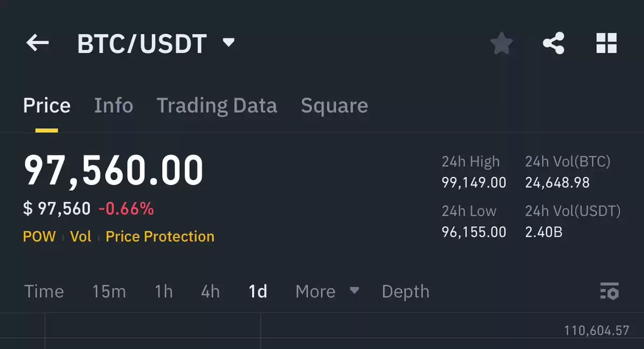Show the Time line chart

[x=44, y=291]
